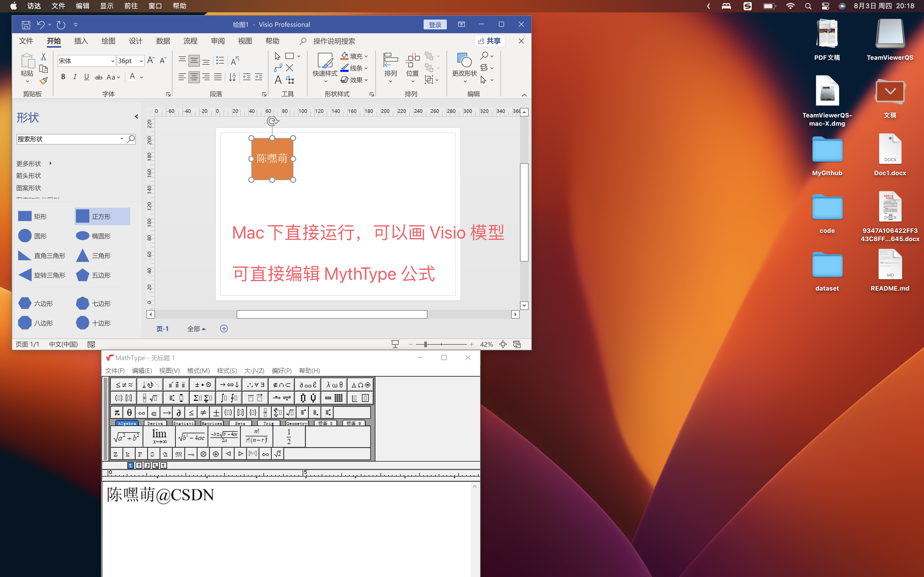Click the Increase Font Size icon
This screenshot has height=577, width=924.
tap(151, 60)
